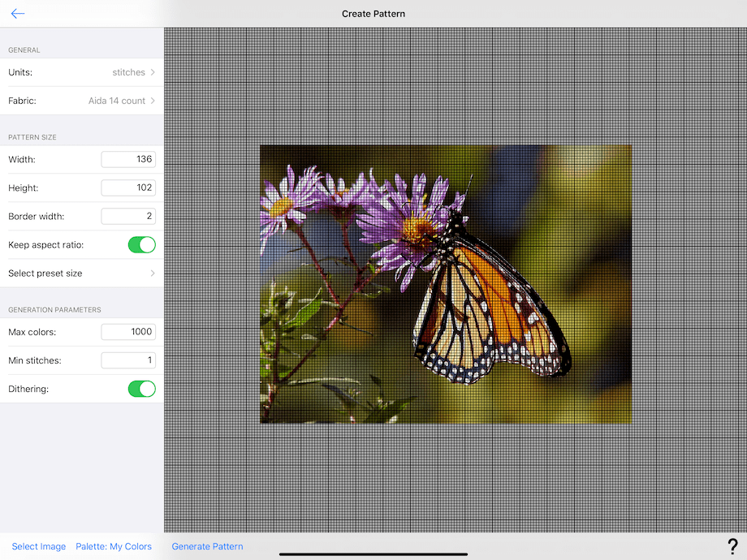The image size is (747, 560).
Task: Click the Create Pattern title bar
Action: coord(373,13)
